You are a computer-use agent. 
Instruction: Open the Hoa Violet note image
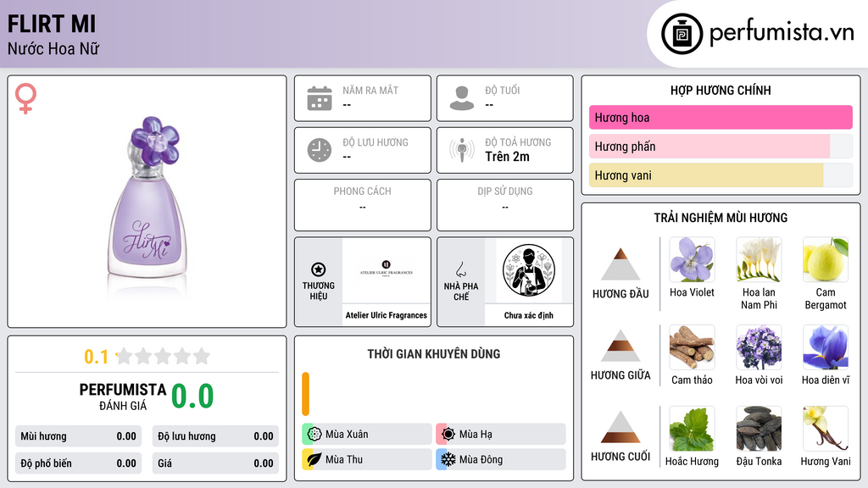pos(692,259)
